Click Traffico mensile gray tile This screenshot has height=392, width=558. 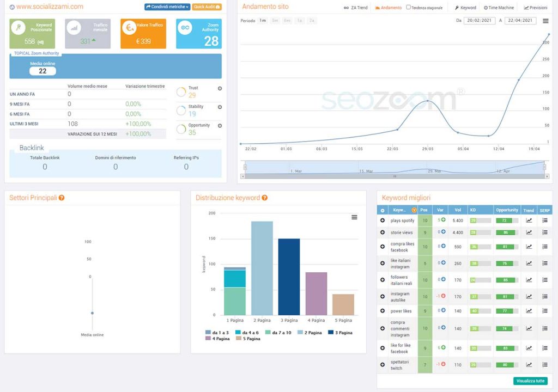point(88,34)
